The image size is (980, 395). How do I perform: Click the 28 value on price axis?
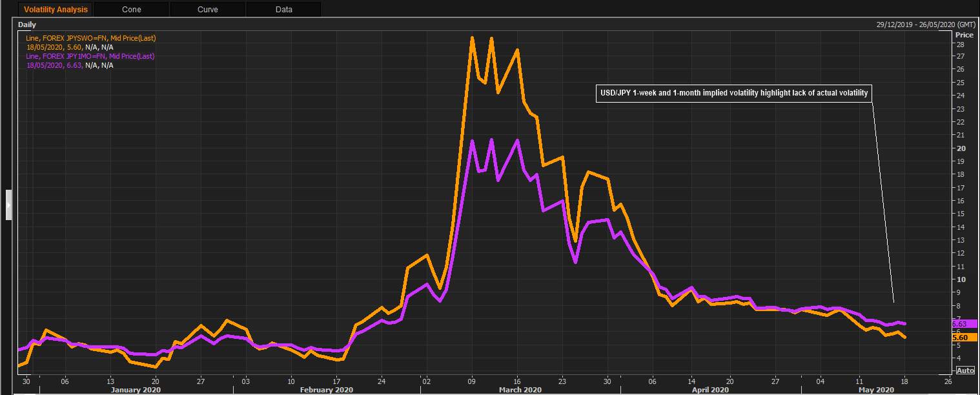[x=961, y=44]
